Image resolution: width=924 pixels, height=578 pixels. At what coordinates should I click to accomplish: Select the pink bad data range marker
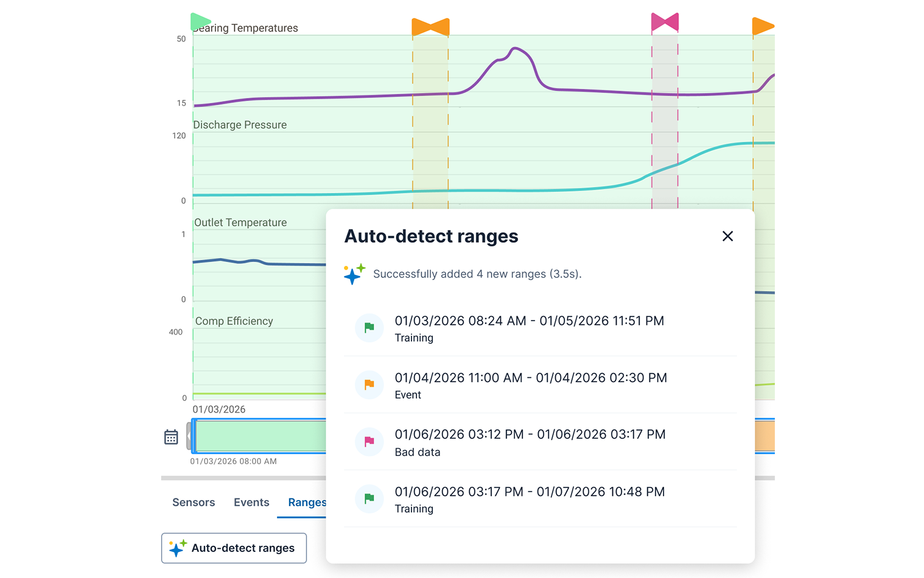click(665, 22)
